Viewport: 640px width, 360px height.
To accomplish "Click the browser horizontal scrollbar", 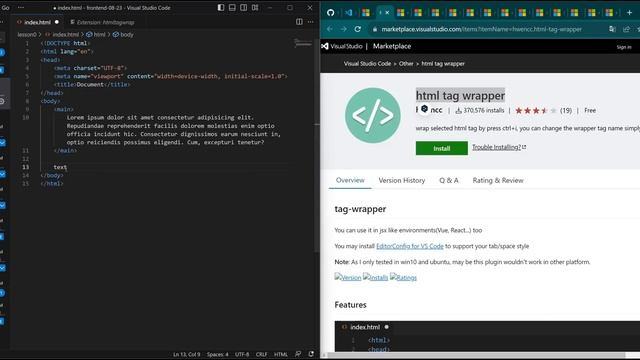I will click(x=476, y=355).
